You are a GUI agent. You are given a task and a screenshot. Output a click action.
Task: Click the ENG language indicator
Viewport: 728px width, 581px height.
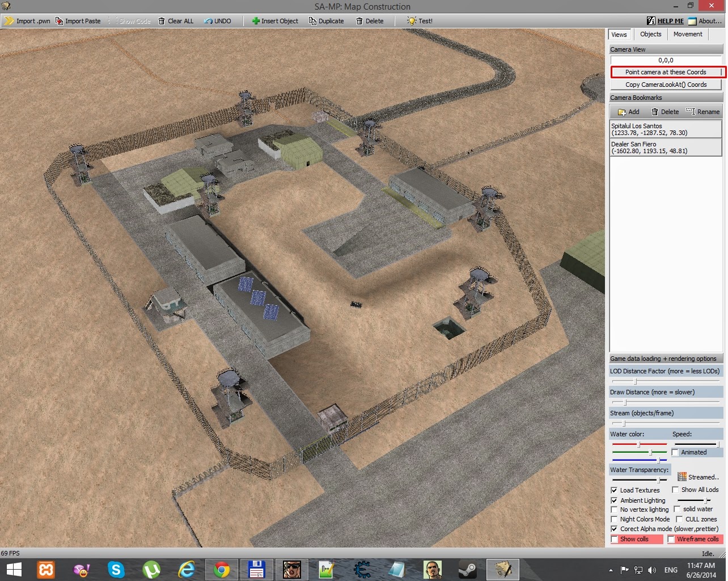pyautogui.click(x=671, y=570)
